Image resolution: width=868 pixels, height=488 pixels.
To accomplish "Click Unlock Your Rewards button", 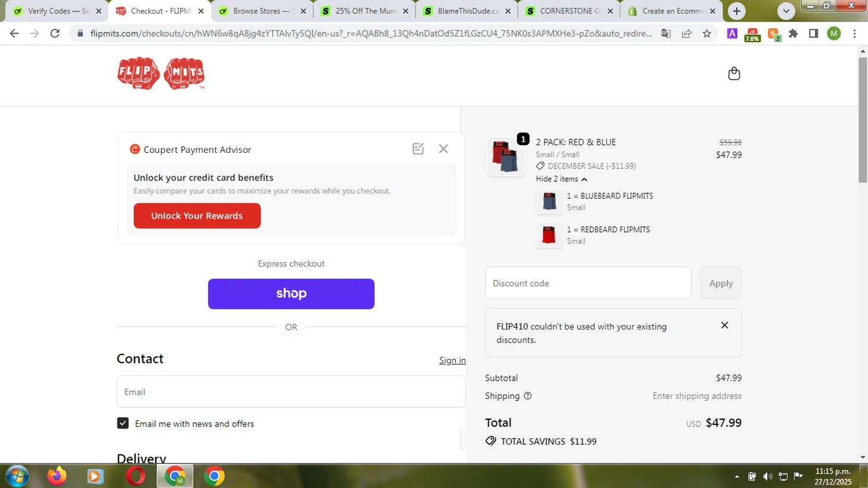I will pos(197,216).
